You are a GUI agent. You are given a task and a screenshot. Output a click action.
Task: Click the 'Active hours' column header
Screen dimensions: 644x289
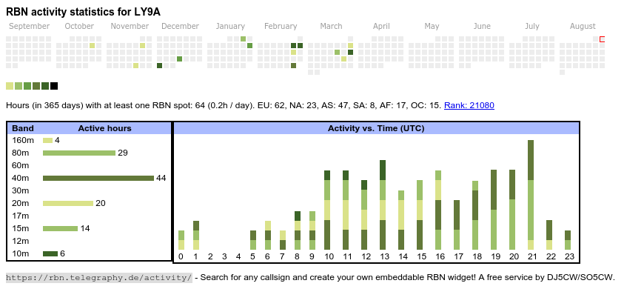coord(104,128)
